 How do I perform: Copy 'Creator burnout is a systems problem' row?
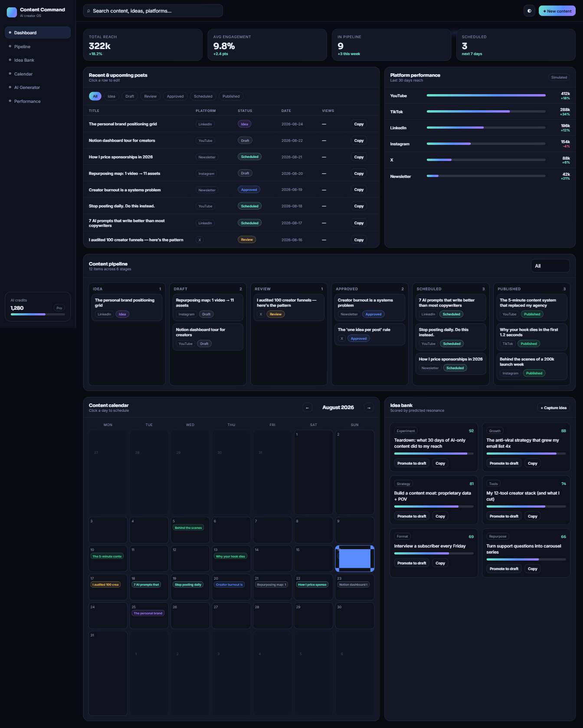(x=359, y=190)
